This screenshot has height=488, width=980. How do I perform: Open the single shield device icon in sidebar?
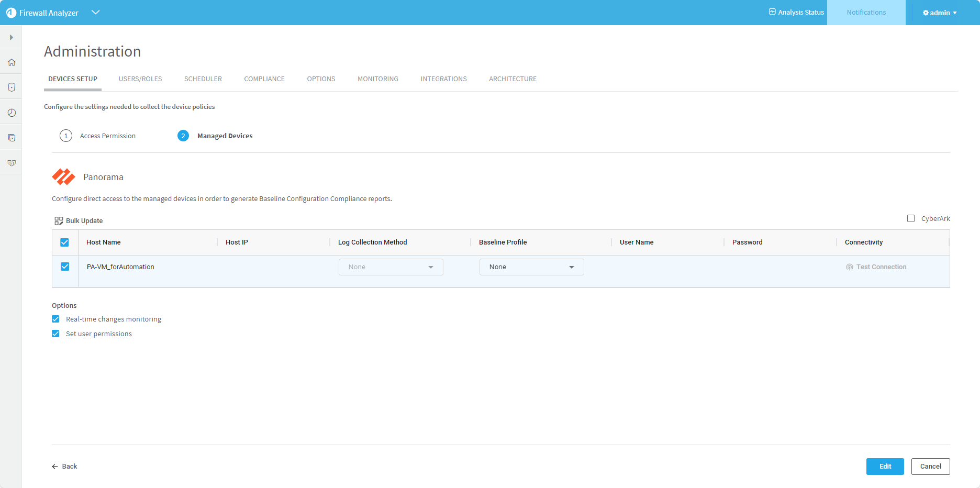tap(12, 87)
